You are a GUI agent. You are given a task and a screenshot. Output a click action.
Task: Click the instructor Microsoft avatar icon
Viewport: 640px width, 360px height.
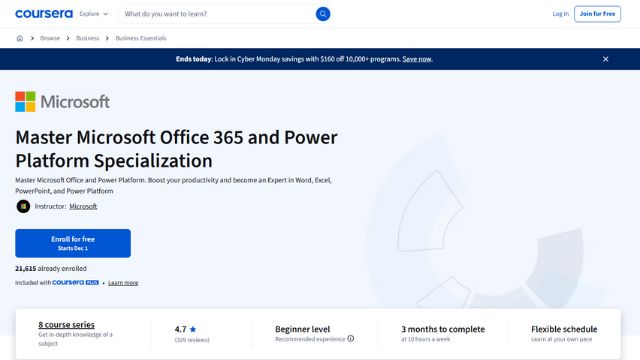click(23, 206)
